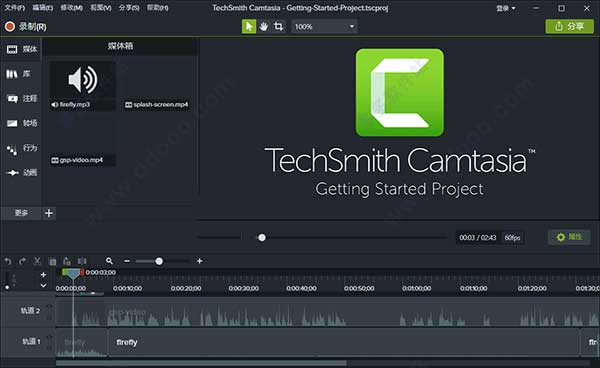Open the File menu

tap(15, 8)
